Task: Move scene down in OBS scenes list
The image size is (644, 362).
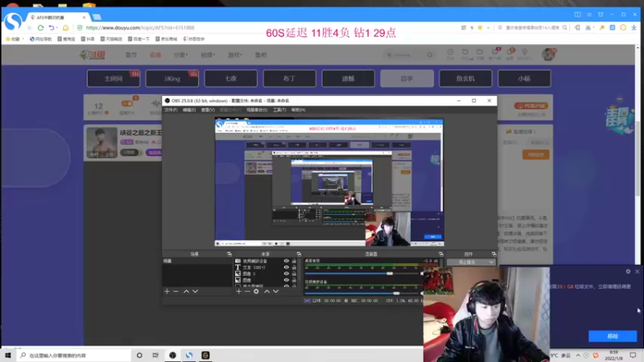Action: point(195,291)
